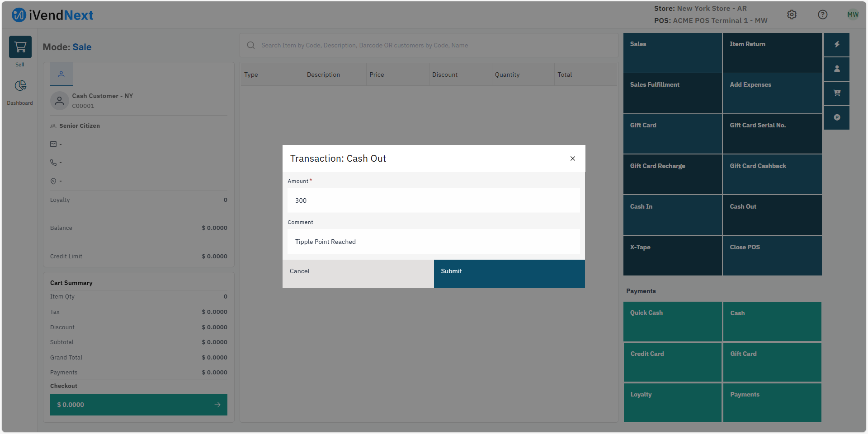Open the help question mark icon
The width and height of the screenshot is (868, 434).
823,14
